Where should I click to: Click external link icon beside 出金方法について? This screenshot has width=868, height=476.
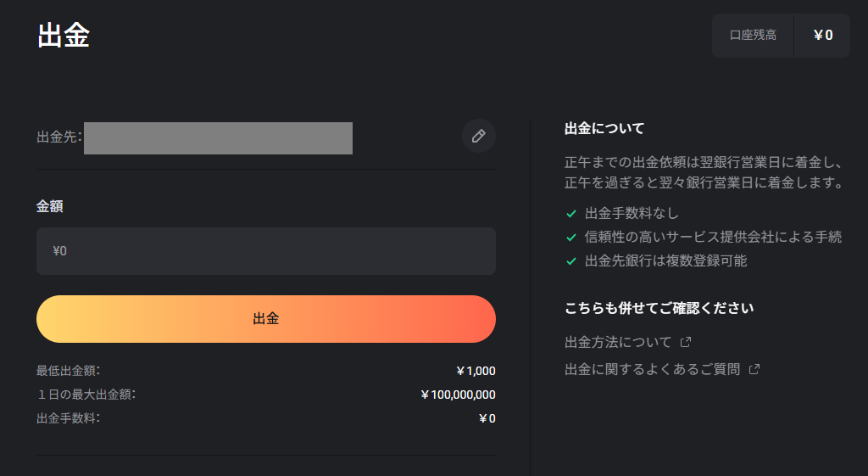(685, 342)
